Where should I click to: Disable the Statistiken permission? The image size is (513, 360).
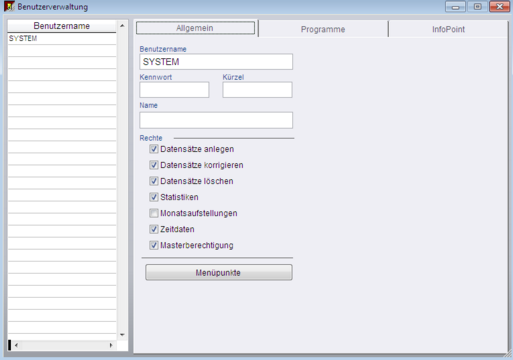(x=154, y=197)
